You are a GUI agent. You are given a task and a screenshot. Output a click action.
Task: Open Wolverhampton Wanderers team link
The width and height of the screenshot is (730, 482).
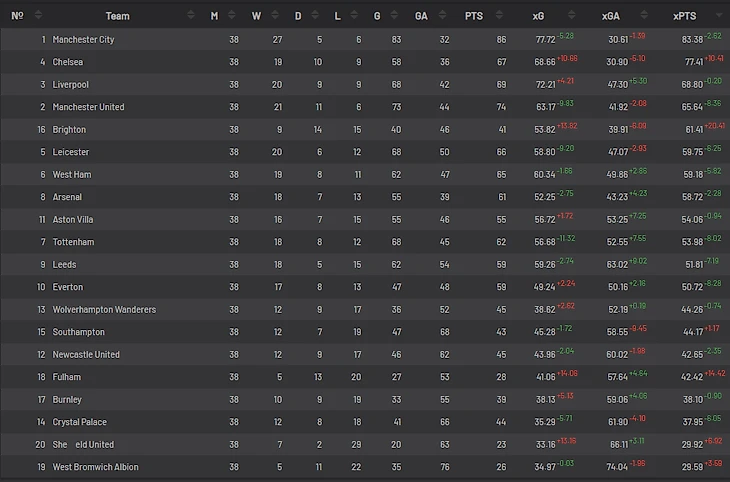pos(104,310)
